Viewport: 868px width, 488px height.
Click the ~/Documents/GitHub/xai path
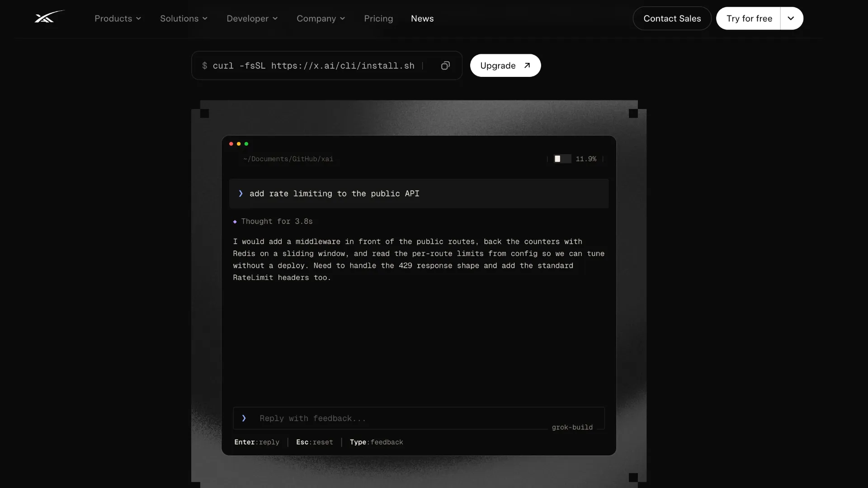click(288, 159)
